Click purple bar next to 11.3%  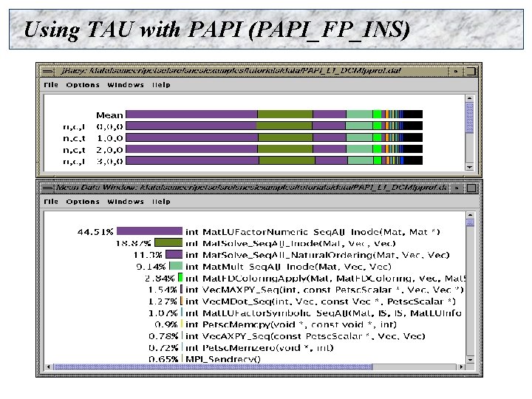pos(174,254)
